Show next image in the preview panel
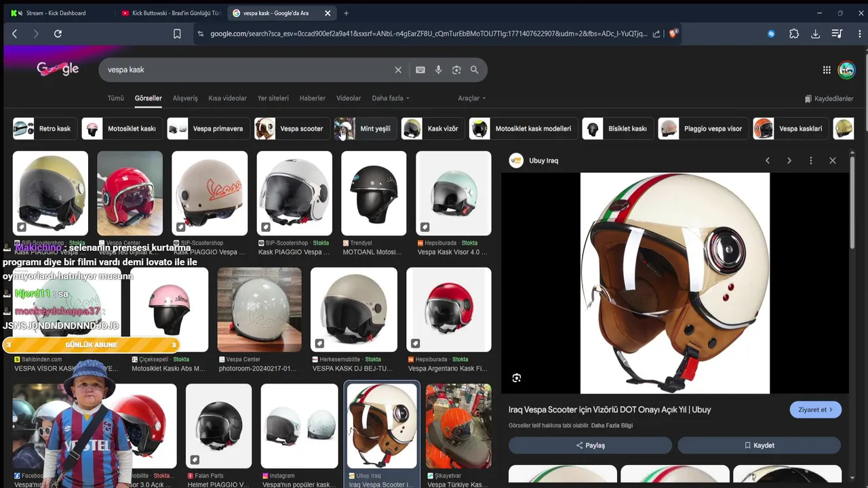The width and height of the screenshot is (868, 488). coord(789,161)
